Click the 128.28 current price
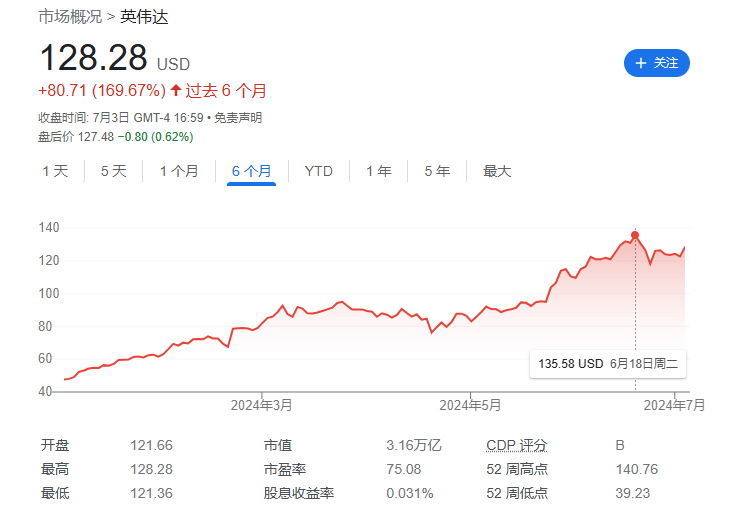 (94, 58)
